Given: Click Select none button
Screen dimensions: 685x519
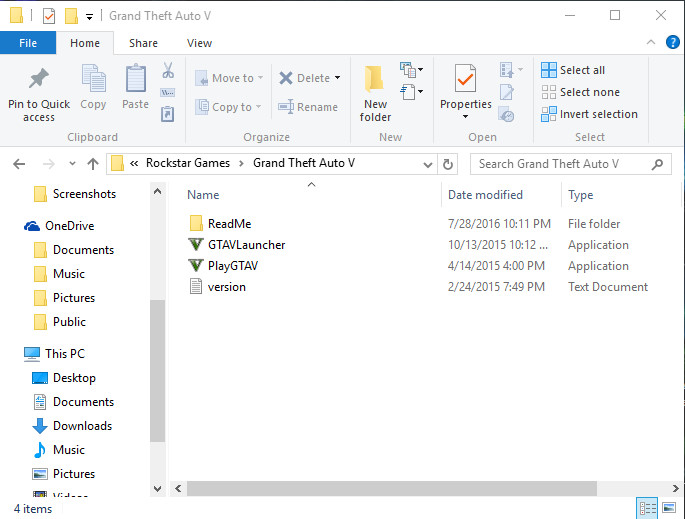Looking at the screenshot, I should [580, 92].
